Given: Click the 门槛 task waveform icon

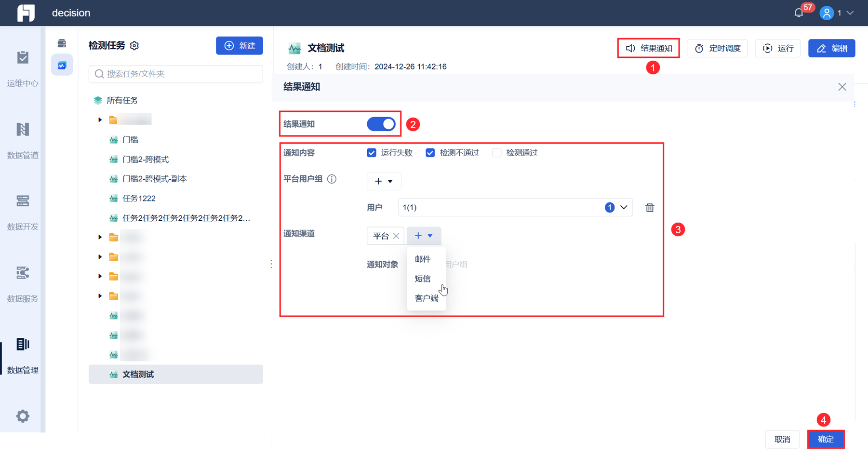Looking at the screenshot, I should (x=114, y=140).
